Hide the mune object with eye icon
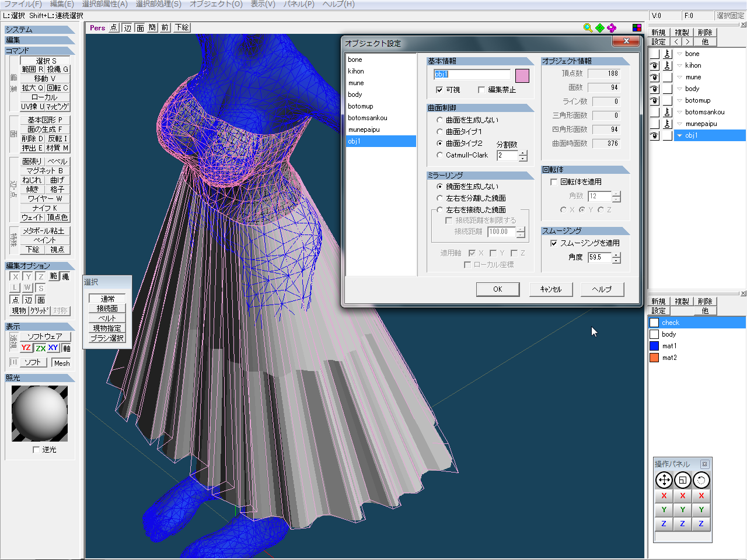The image size is (747, 560). 655,77
